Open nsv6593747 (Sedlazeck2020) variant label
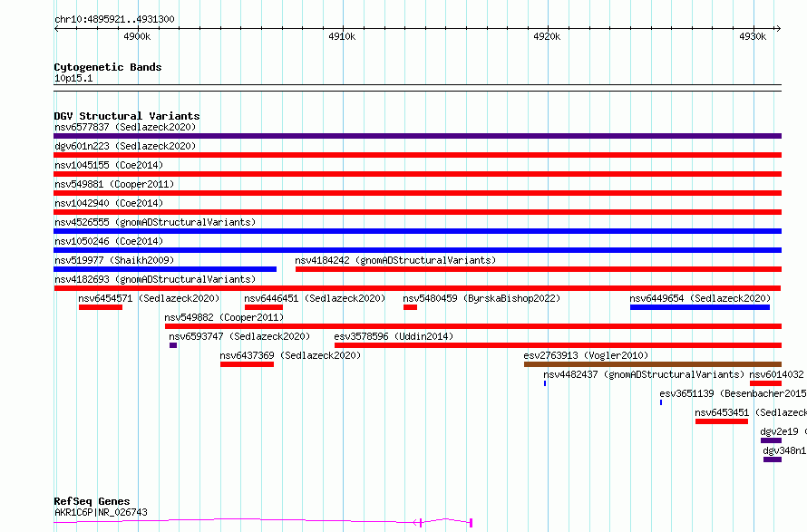This screenshot has height=532, width=807. click(239, 336)
